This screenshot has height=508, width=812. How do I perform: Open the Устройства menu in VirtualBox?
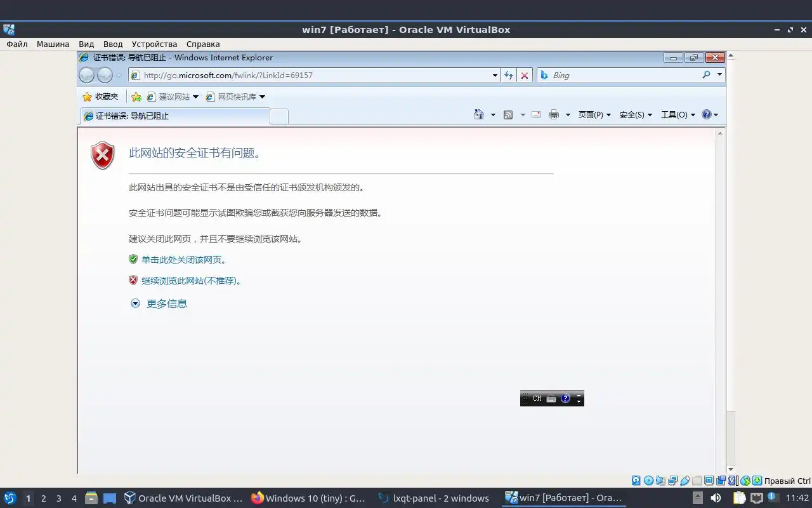tap(154, 44)
